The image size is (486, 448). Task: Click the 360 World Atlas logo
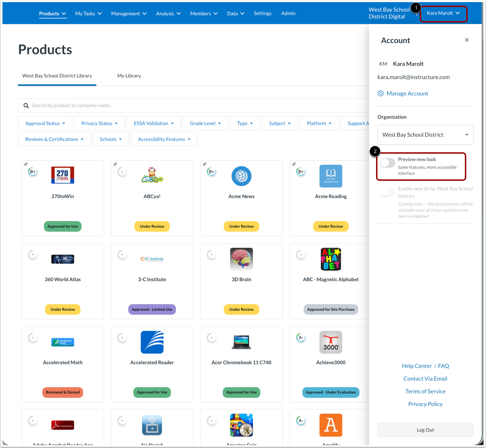pos(63,259)
